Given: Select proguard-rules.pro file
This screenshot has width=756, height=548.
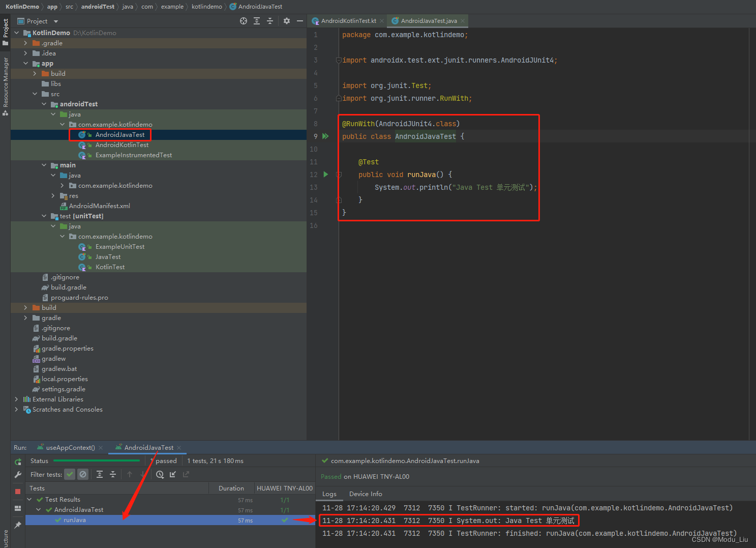Looking at the screenshot, I should click(x=79, y=298).
